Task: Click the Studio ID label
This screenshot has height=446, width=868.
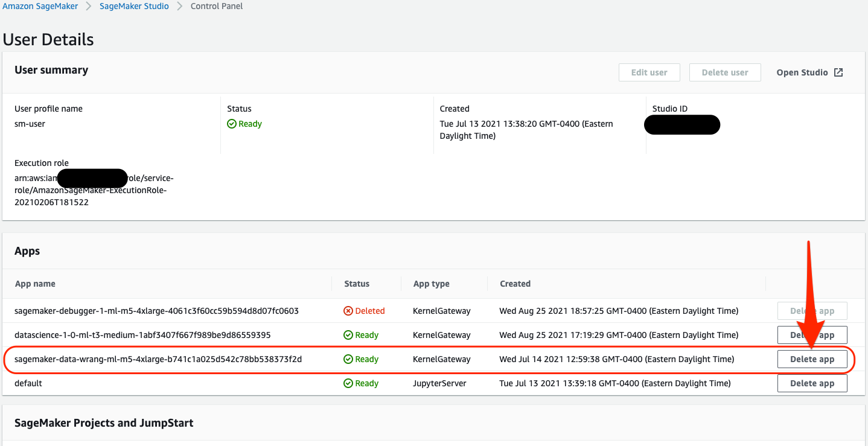Action: pos(670,109)
